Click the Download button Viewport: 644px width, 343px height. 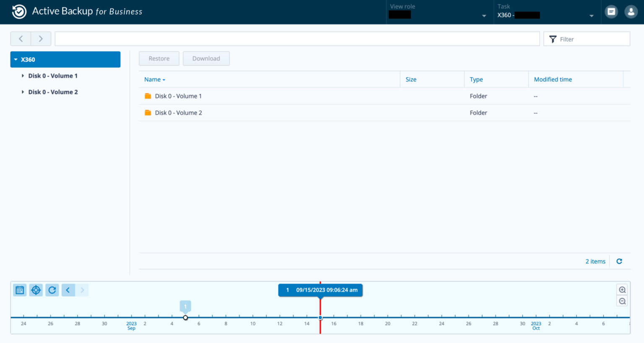click(206, 58)
